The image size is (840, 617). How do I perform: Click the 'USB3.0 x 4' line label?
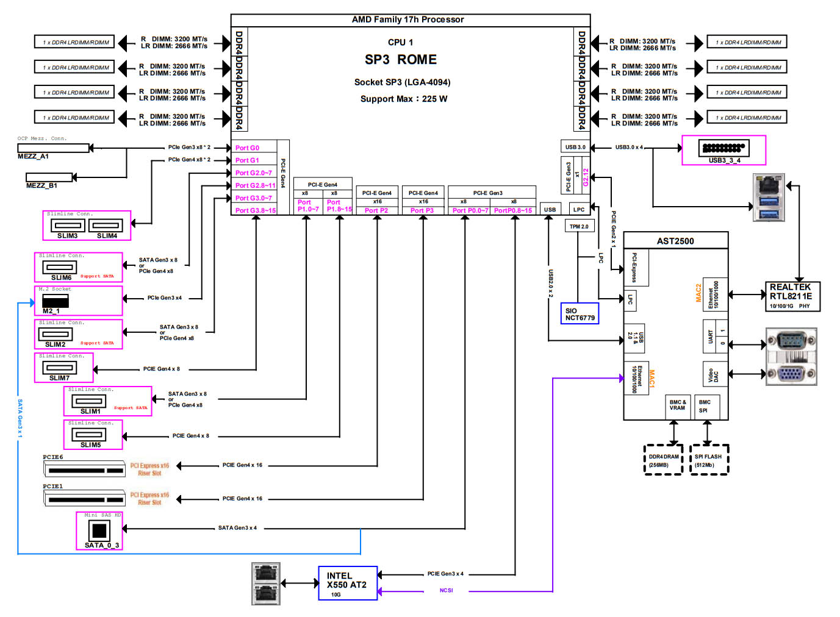[629, 148]
